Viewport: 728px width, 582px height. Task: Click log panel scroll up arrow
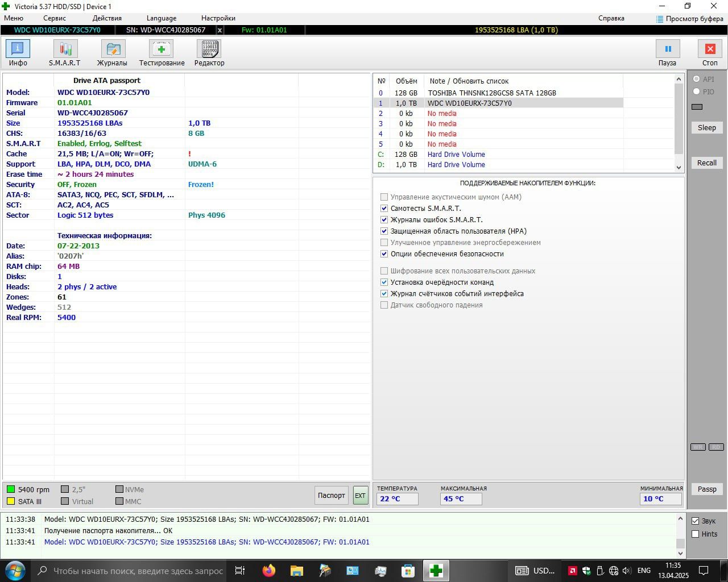680,518
